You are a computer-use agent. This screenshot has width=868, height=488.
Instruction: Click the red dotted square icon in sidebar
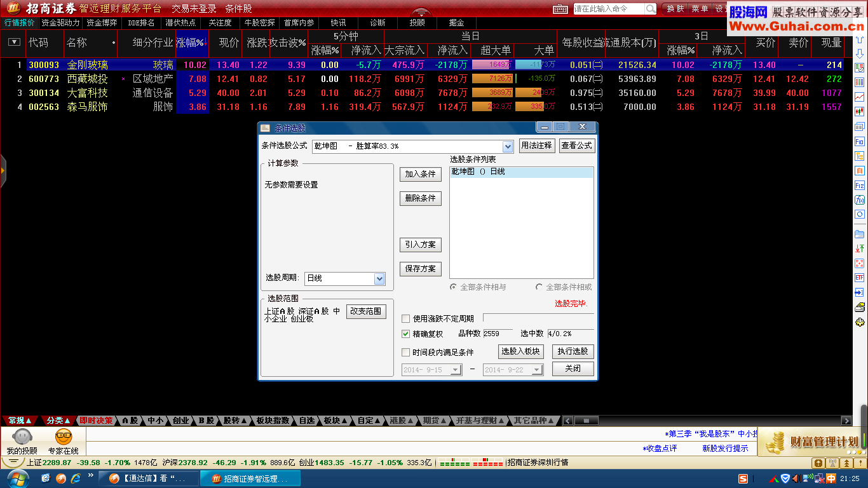[x=860, y=263]
